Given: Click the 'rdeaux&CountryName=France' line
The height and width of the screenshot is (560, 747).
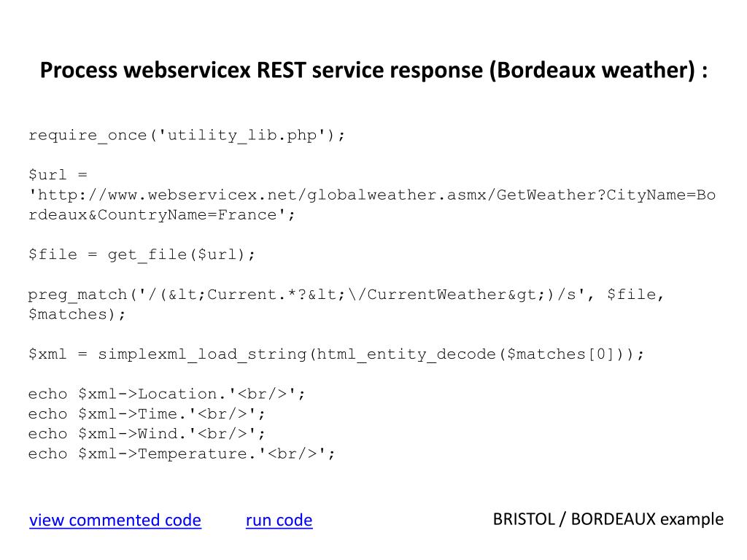Looking at the screenshot, I should [x=161, y=215].
